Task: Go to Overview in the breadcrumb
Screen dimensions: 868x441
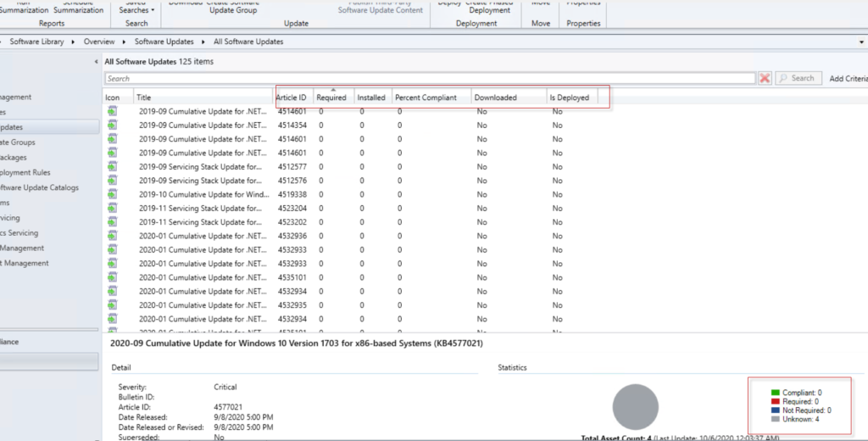Action: click(99, 42)
